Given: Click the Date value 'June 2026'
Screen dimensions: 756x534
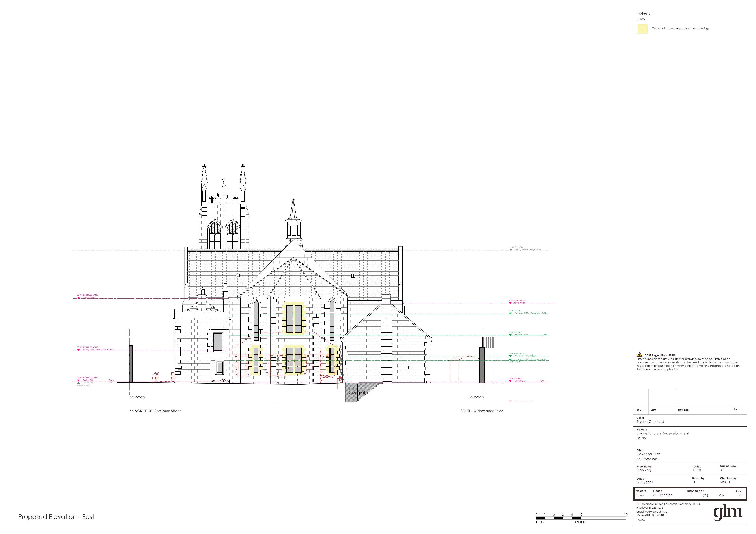Looking at the screenshot, I should coord(645,483).
